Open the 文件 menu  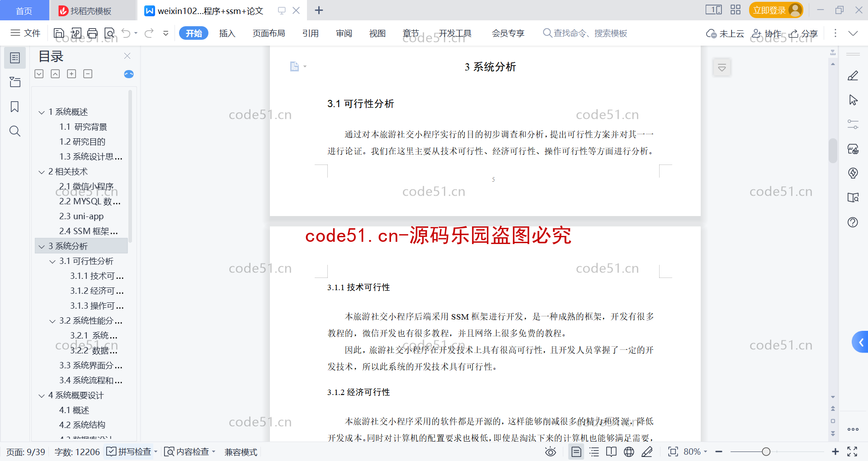pyautogui.click(x=25, y=33)
